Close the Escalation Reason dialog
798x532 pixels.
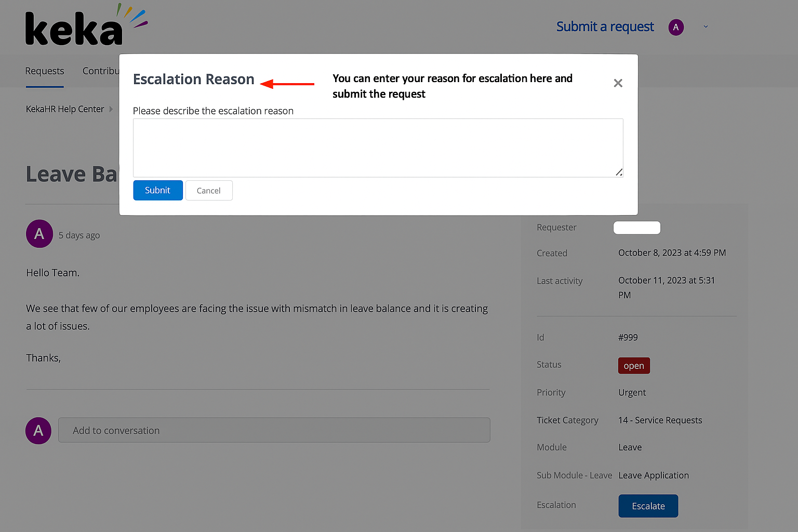[x=618, y=83]
